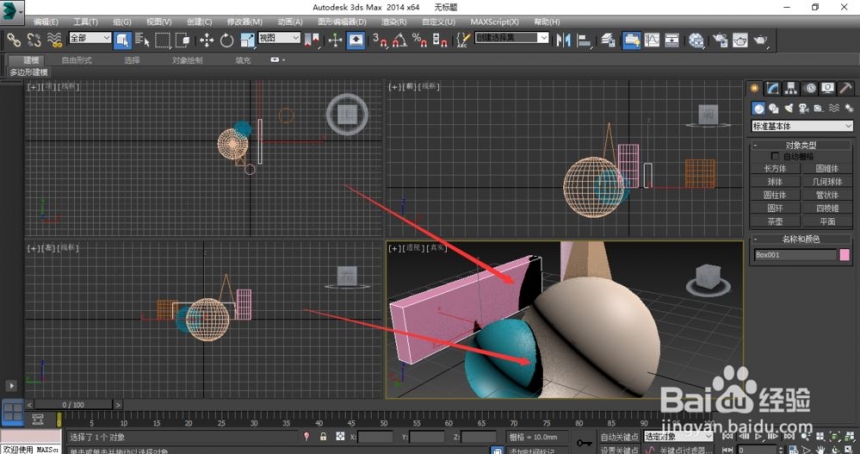Click the 茶壶 teapot button
The width and height of the screenshot is (860, 454).
pyautogui.click(x=774, y=222)
